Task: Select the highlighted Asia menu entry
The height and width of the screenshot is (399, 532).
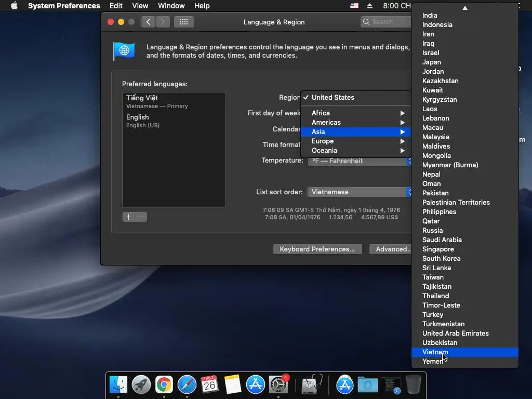Action: click(356, 131)
